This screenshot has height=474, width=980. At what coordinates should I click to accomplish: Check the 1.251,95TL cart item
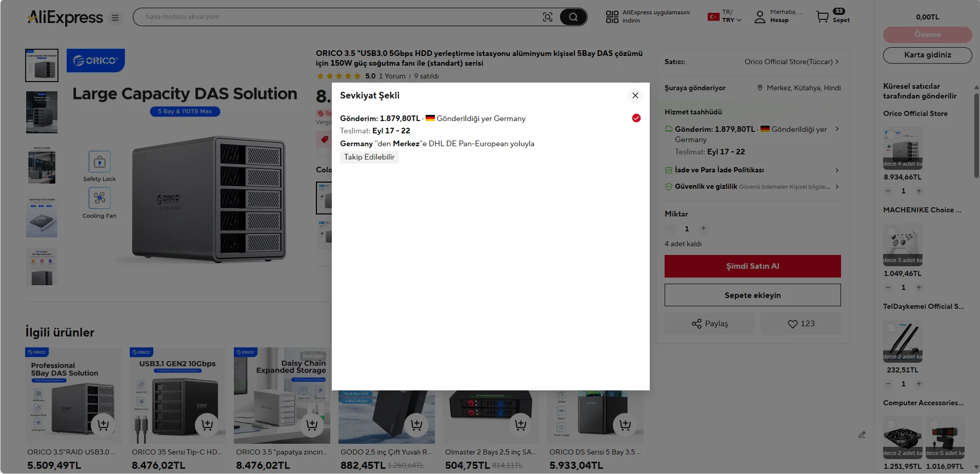pos(891,424)
